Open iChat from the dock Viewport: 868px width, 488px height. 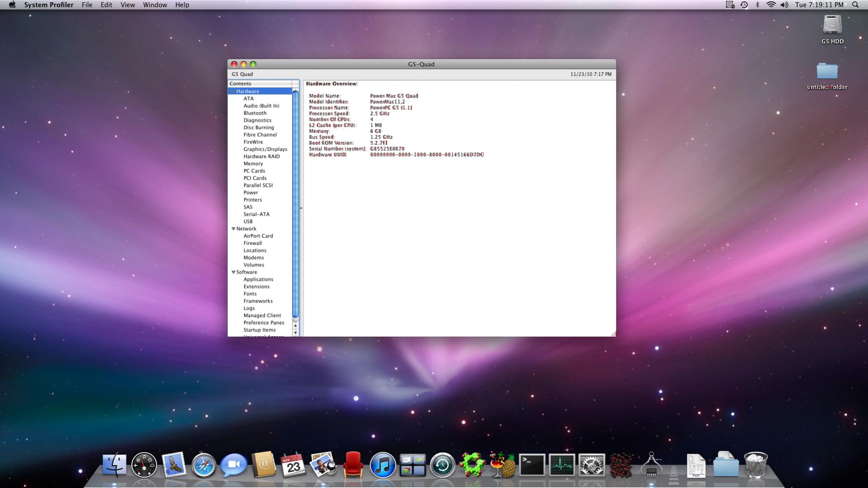click(x=233, y=465)
